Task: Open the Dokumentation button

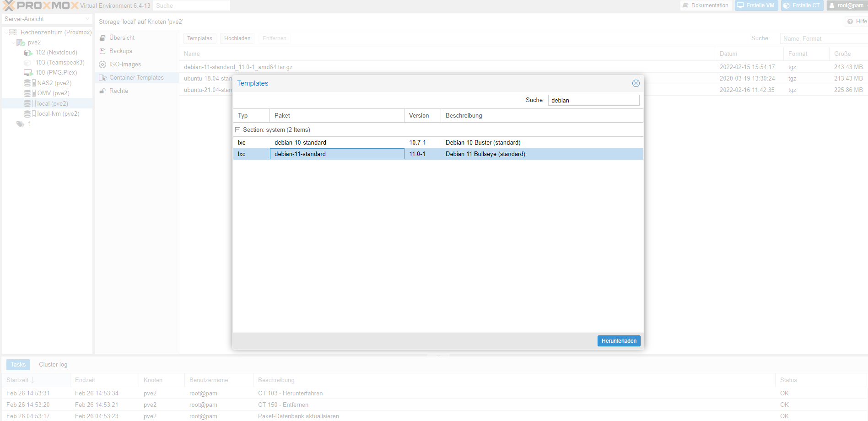Action: coord(706,5)
